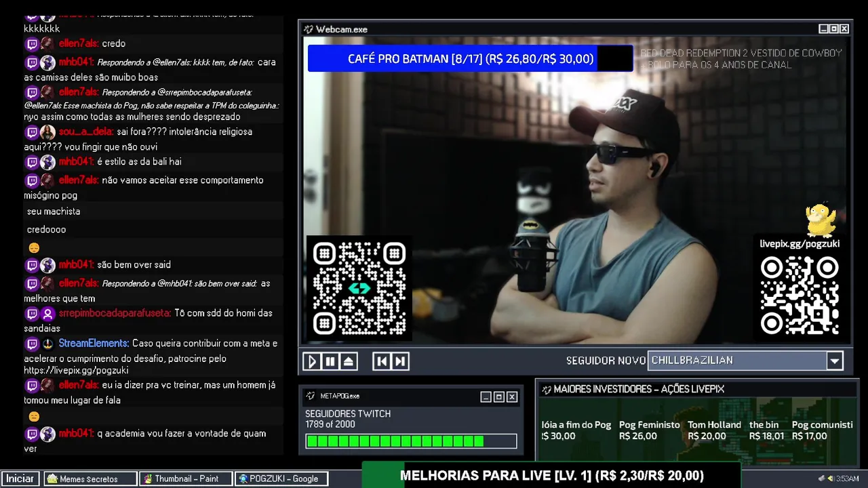Click the livepix QR code under Psyduck
This screenshot has height=488, width=868.
tap(800, 295)
